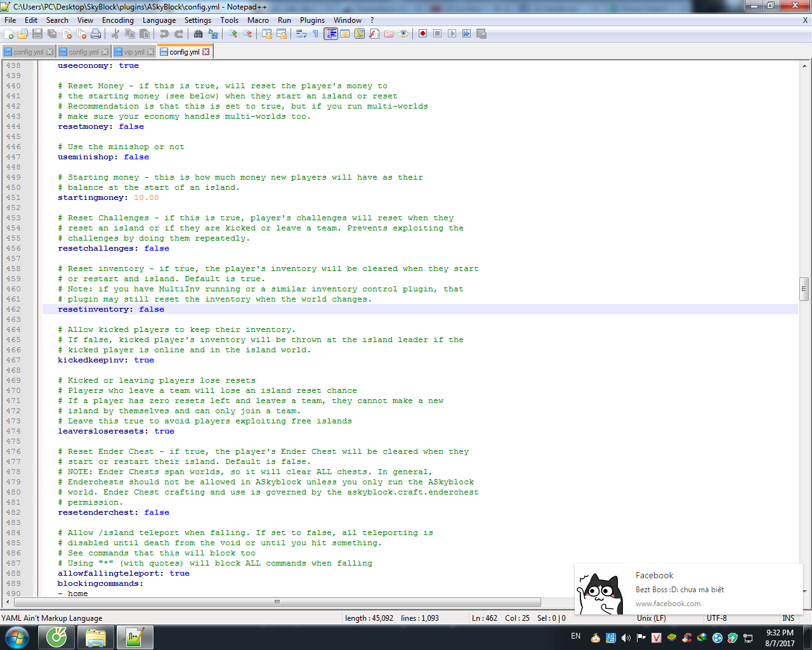
Task: Click the Undo arrow icon
Action: 164,34
